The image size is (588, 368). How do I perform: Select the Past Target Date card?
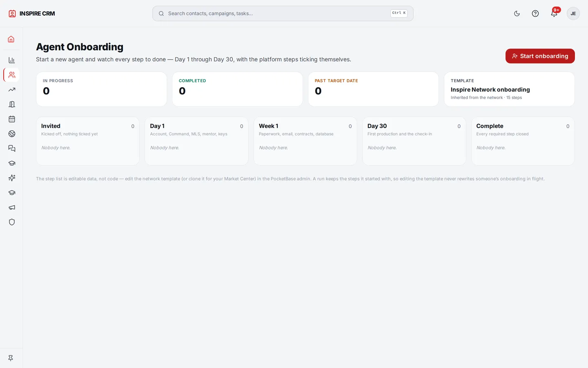[373, 89]
